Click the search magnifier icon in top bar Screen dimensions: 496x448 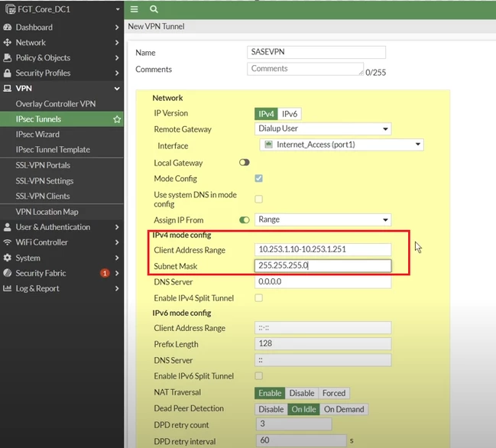pyautogui.click(x=154, y=9)
